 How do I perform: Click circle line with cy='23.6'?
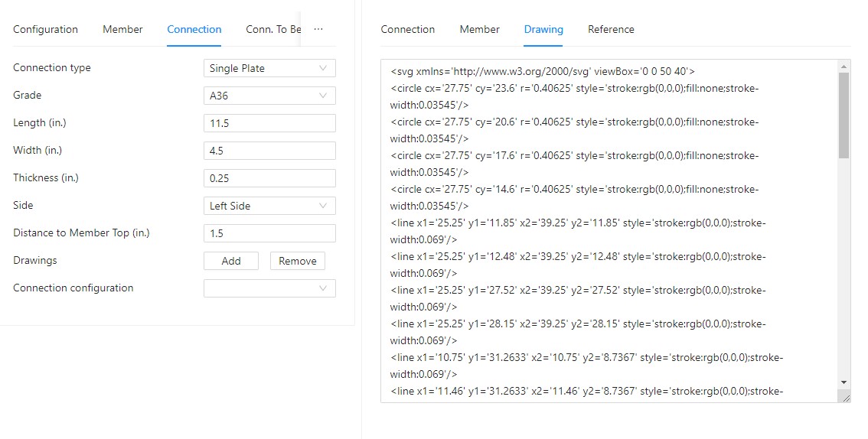pos(575,96)
